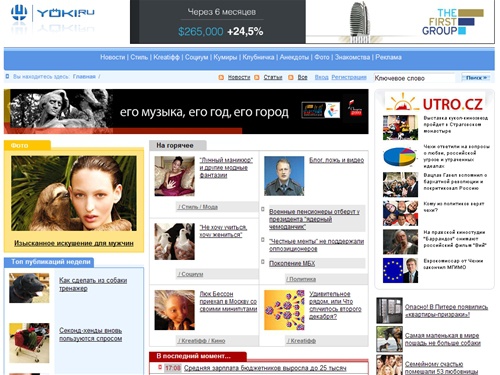Click the Главная breadcrumb link
The width and height of the screenshot is (500, 375).
[84, 77]
